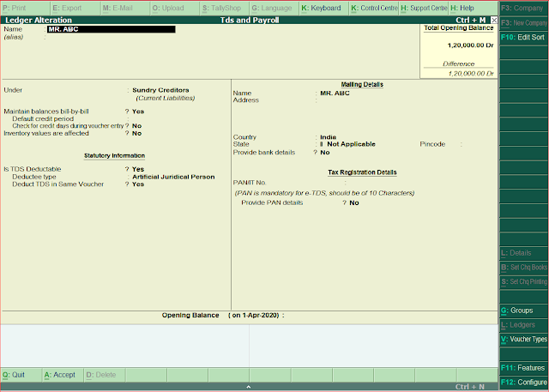Click the Statutory Information heading
This screenshot has width=549, height=392.
coord(114,156)
